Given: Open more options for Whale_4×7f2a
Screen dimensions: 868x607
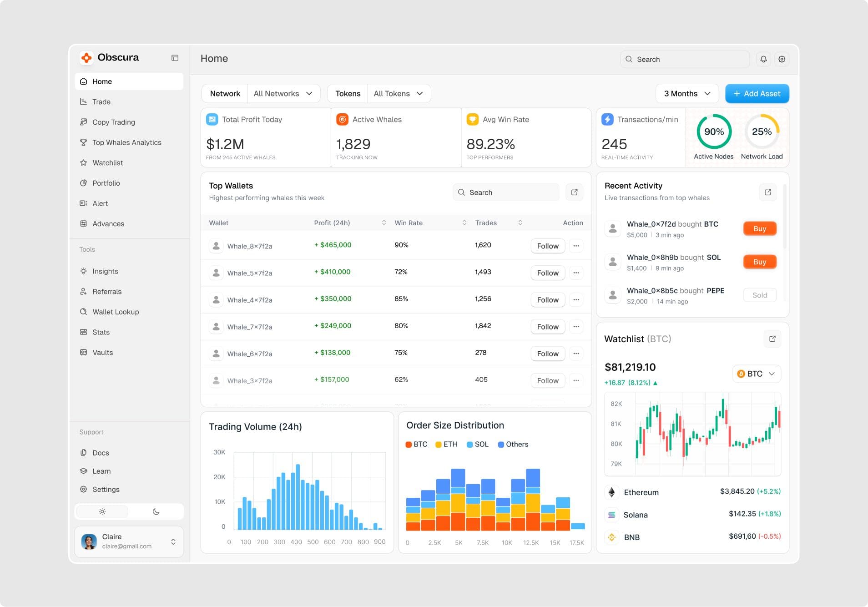Looking at the screenshot, I should coord(576,299).
